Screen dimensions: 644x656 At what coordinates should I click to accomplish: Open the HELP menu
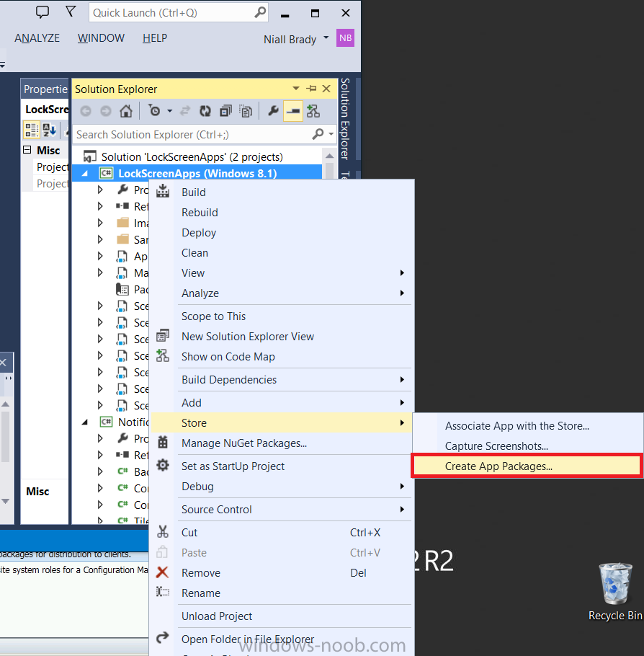155,38
